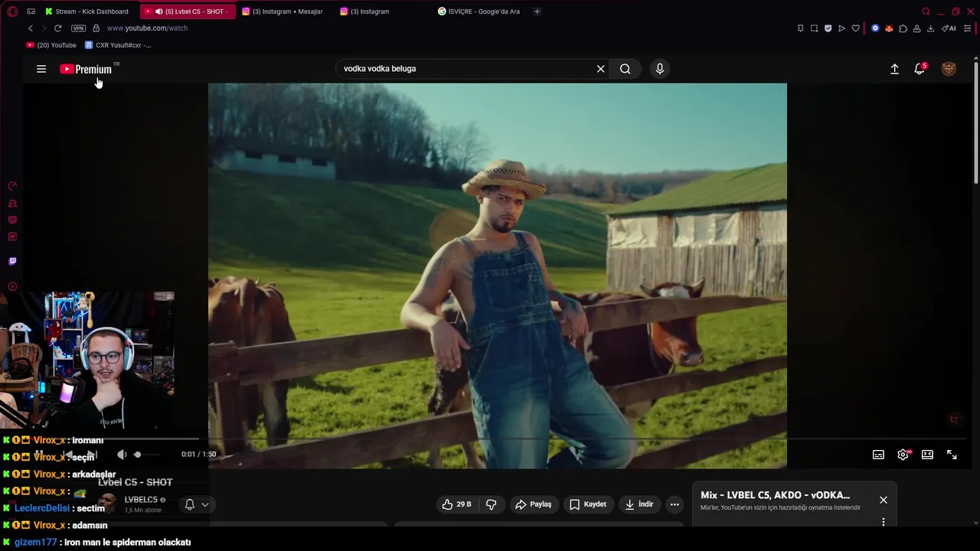Switch to Instagram Mesajlar tab
This screenshot has width=980, height=551.
click(x=283, y=11)
